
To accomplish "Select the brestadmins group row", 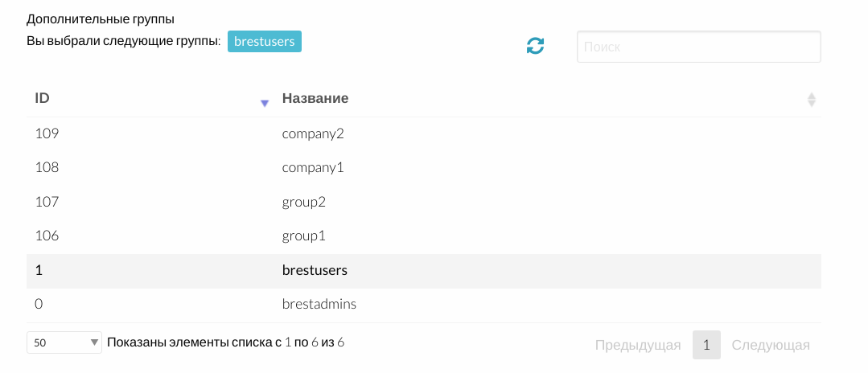I will click(319, 305).
